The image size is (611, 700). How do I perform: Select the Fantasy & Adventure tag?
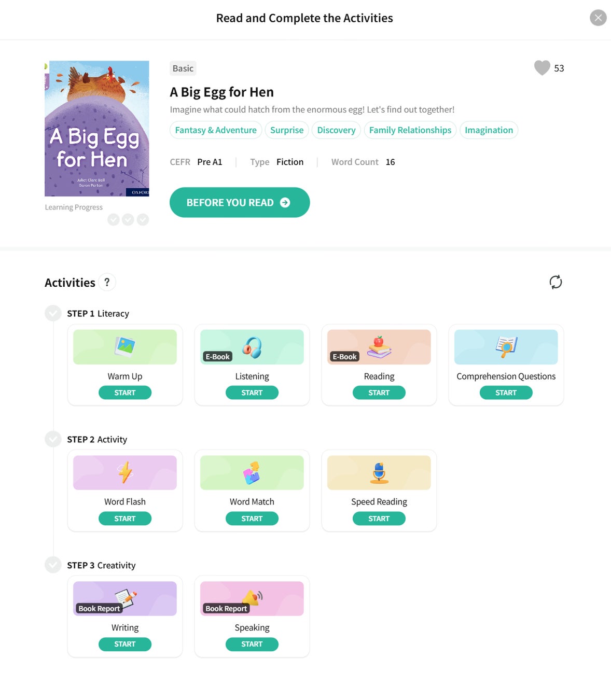[216, 130]
